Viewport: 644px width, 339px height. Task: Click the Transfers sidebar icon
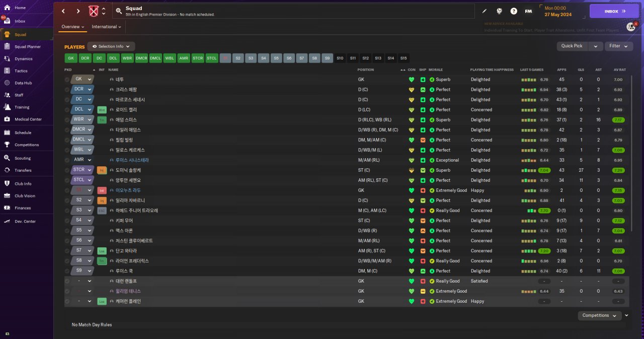click(x=7, y=170)
